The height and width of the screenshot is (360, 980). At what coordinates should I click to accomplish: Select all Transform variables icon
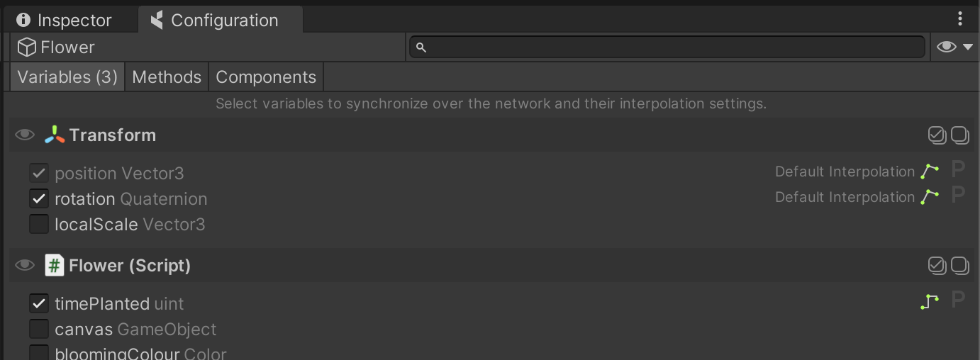click(937, 135)
